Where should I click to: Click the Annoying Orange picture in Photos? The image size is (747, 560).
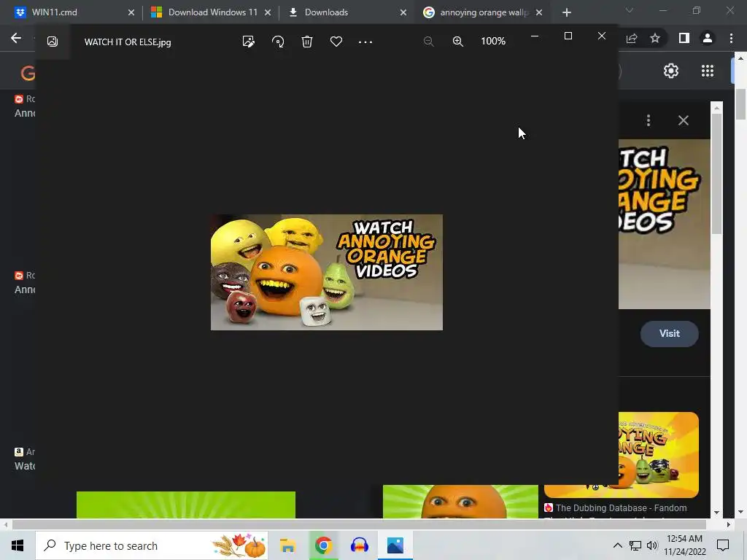pyautogui.click(x=326, y=272)
